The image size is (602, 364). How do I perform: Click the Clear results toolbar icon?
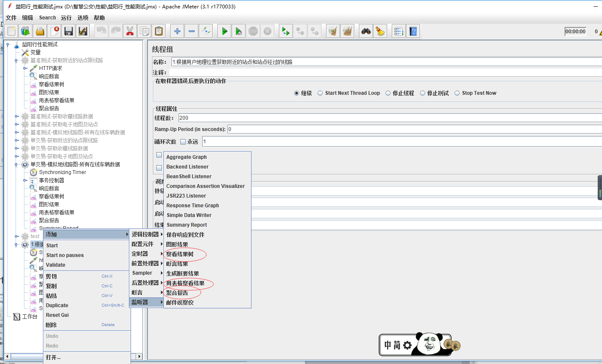click(333, 31)
